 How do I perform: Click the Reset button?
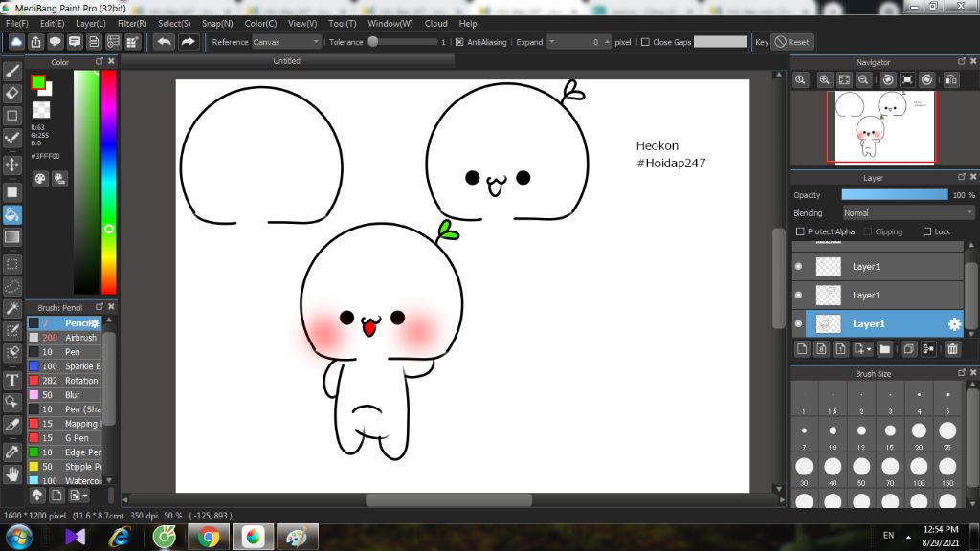pos(791,42)
